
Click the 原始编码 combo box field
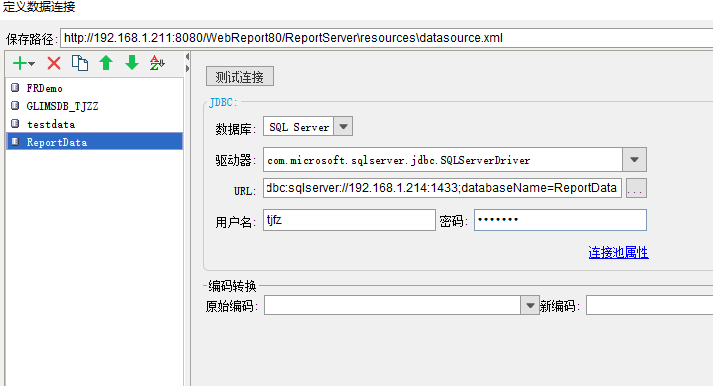pos(392,305)
